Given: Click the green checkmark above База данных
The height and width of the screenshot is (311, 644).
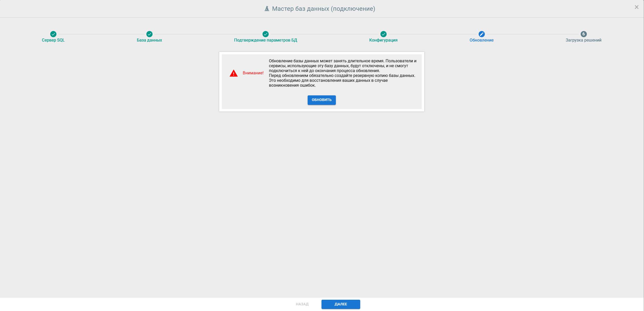Looking at the screenshot, I should coord(149,34).
